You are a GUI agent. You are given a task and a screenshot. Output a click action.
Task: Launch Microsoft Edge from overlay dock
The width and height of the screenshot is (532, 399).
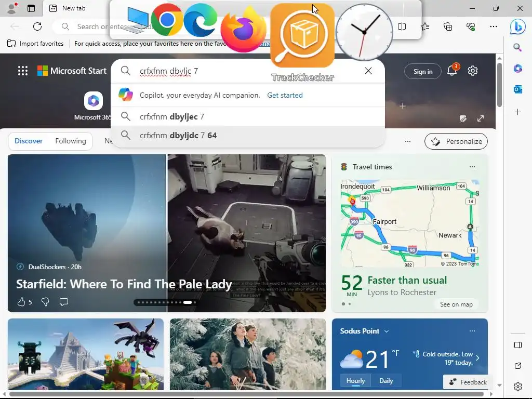coord(200,20)
